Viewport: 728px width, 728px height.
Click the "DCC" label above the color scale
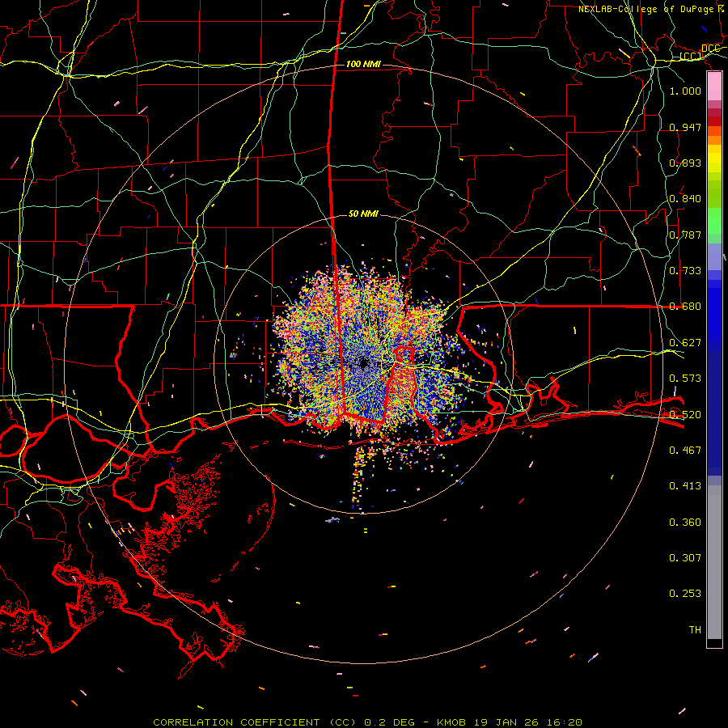710,49
